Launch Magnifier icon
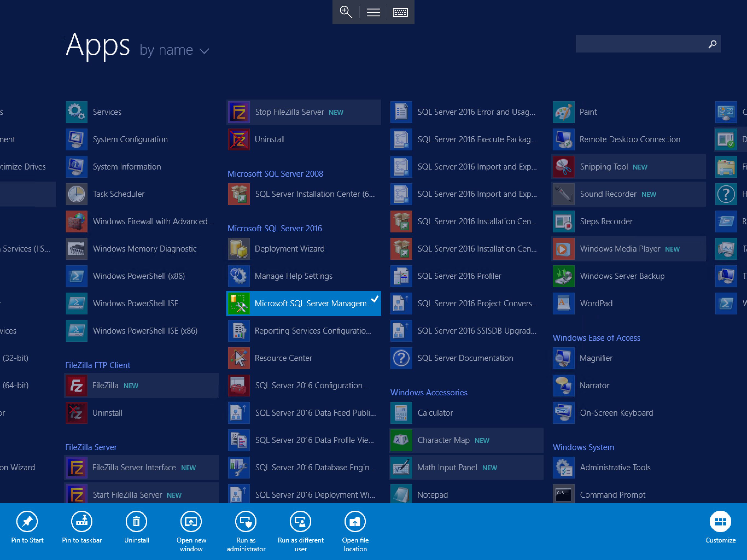 pyautogui.click(x=564, y=358)
